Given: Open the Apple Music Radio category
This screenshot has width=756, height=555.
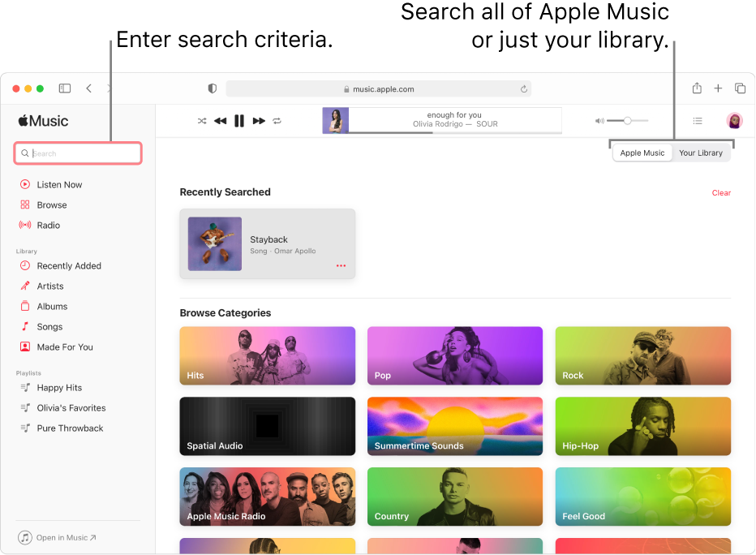Looking at the screenshot, I should [x=268, y=497].
